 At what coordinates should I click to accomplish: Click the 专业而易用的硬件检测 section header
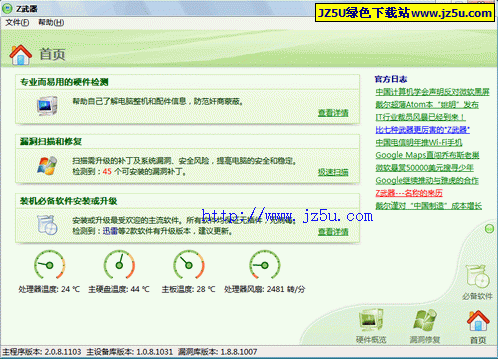pos(64,82)
